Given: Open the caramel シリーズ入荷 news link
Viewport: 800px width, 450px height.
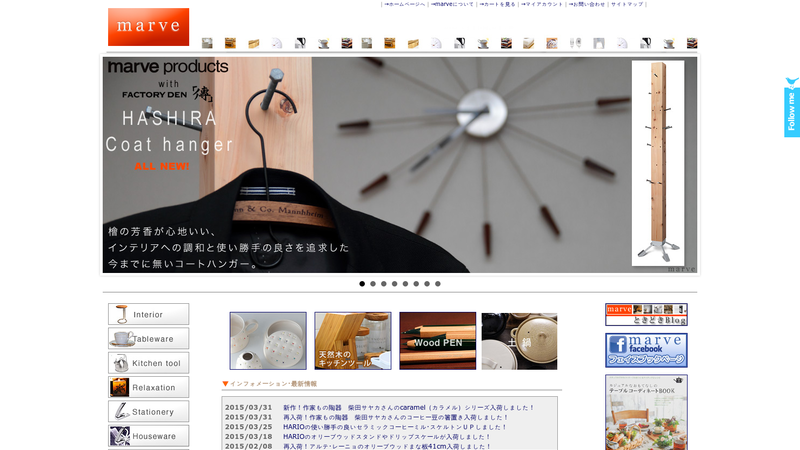Looking at the screenshot, I should tap(408, 408).
